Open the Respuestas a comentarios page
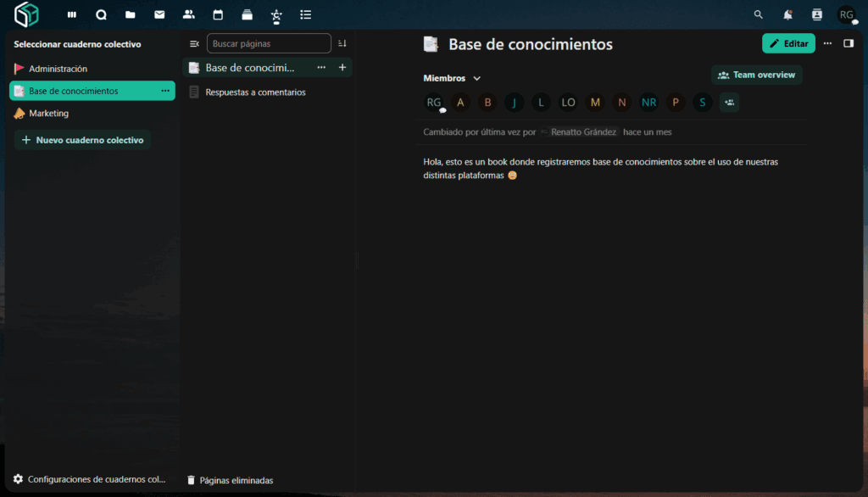The image size is (868, 497). point(255,92)
